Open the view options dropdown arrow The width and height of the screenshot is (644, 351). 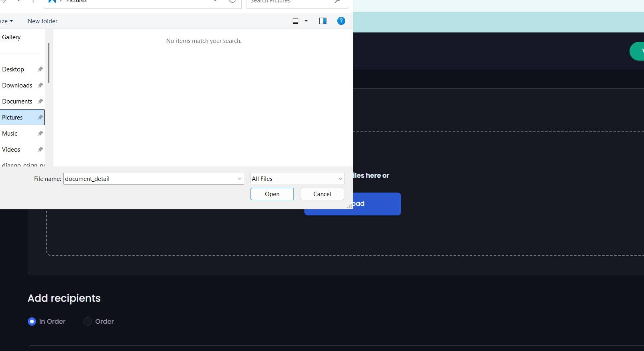(x=306, y=21)
